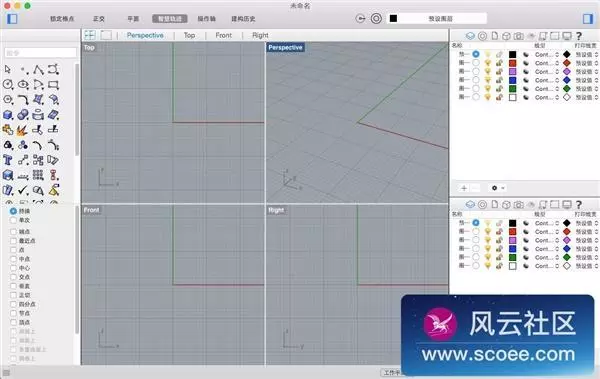The height and width of the screenshot is (379, 600).
Task: Click red layer color swatch in upper panel
Action: pos(512,63)
